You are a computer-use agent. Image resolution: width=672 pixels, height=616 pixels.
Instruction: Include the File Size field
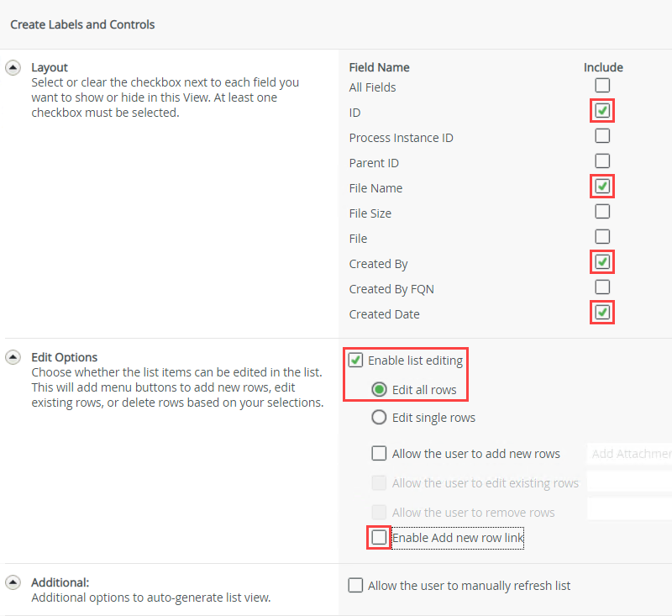coord(602,211)
